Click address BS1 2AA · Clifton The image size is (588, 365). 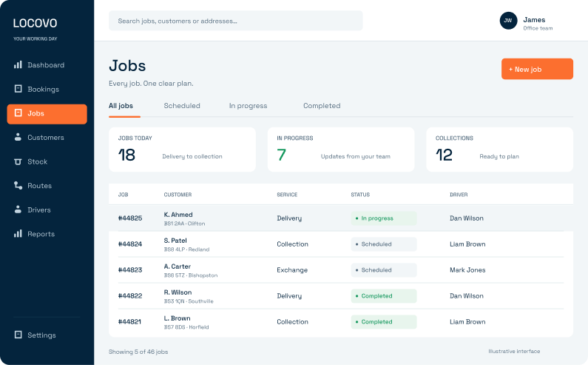pyautogui.click(x=184, y=224)
